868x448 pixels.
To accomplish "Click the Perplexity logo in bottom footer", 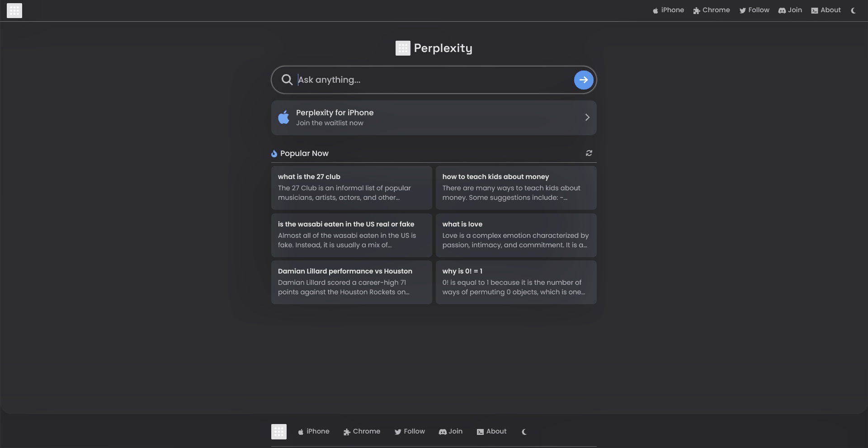I will pyautogui.click(x=279, y=432).
